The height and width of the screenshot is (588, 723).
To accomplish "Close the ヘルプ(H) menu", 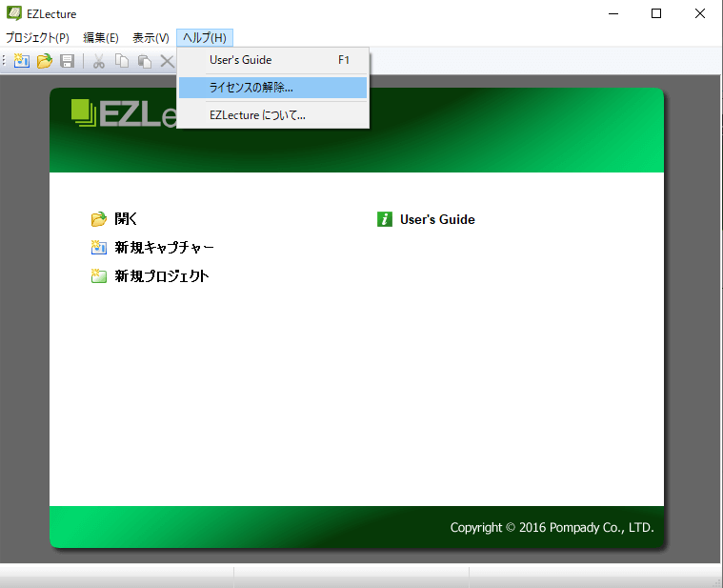I will [x=205, y=37].
